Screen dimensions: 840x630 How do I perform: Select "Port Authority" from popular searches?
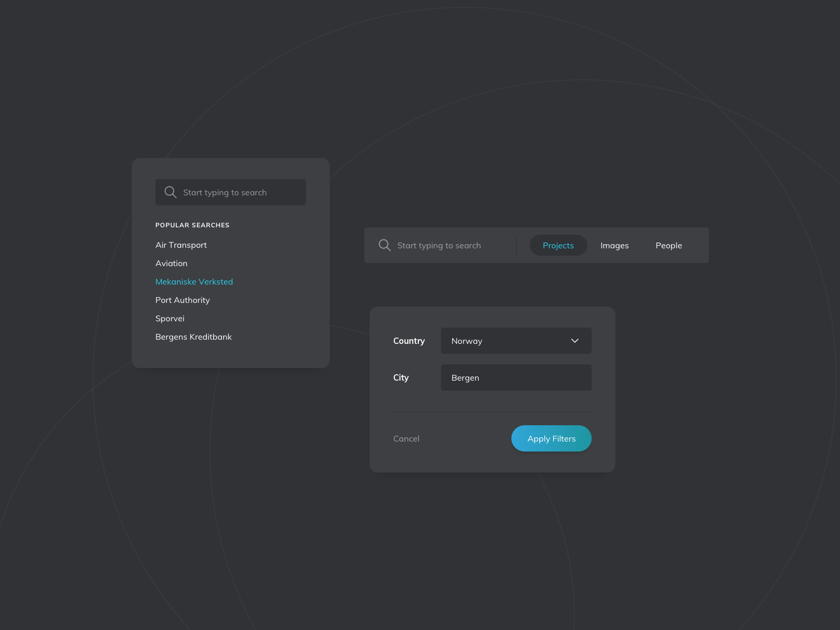182,300
